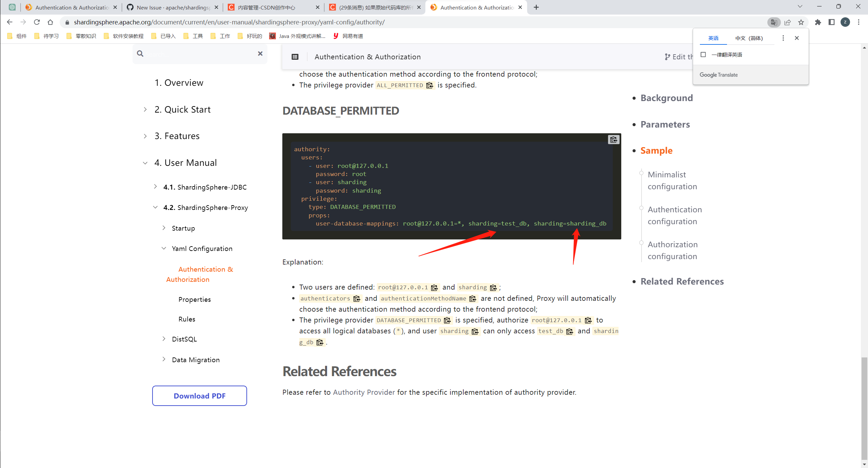Click the share icon in the address bar
The width and height of the screenshot is (868, 468).
pos(788,22)
